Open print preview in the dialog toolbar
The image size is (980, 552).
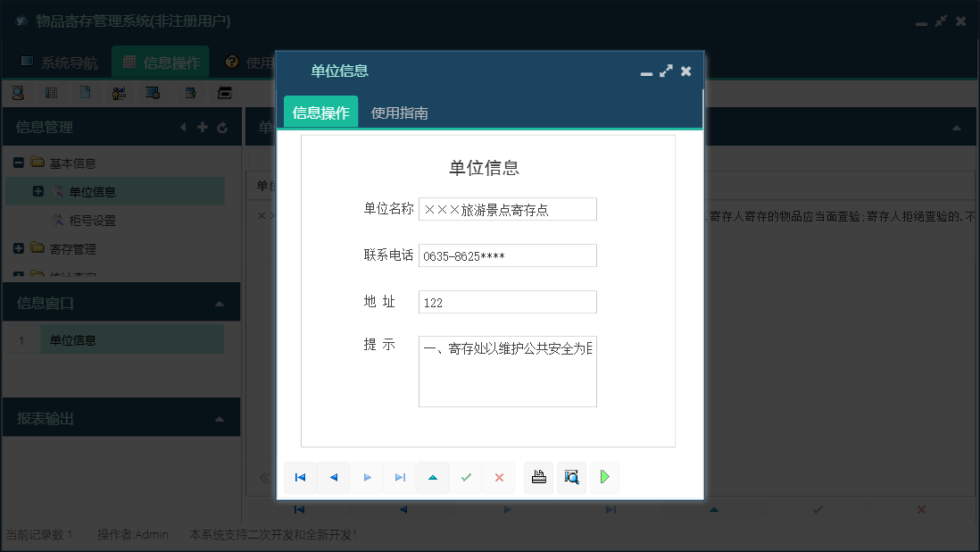571,477
